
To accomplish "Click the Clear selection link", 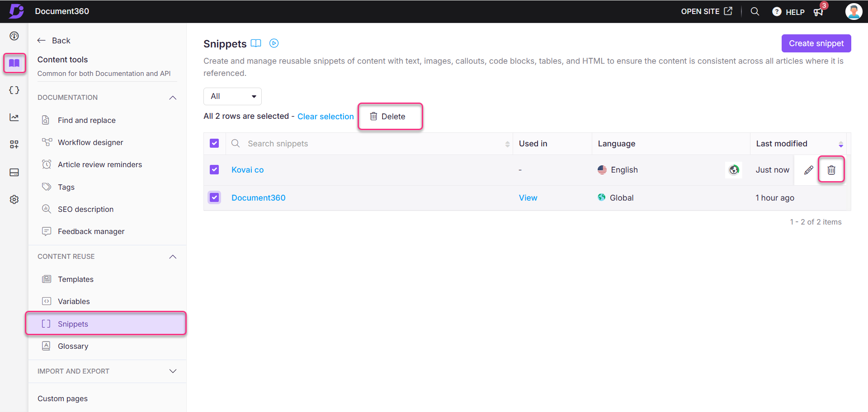I will tap(325, 117).
